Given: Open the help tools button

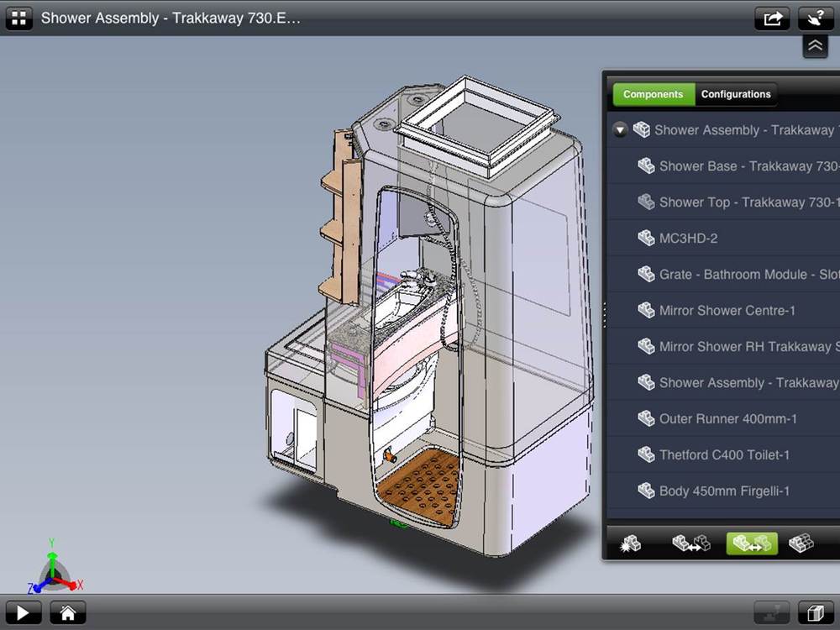Looking at the screenshot, I should click(x=815, y=18).
